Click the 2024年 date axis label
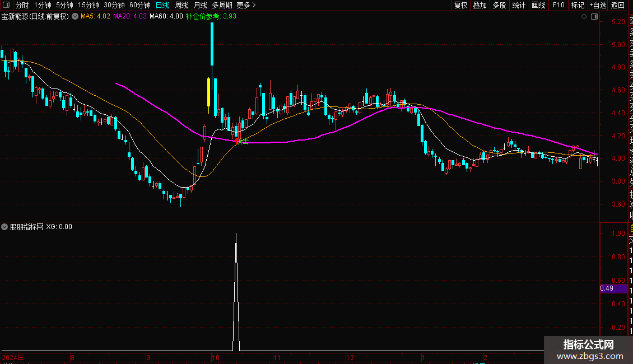 click(x=13, y=357)
